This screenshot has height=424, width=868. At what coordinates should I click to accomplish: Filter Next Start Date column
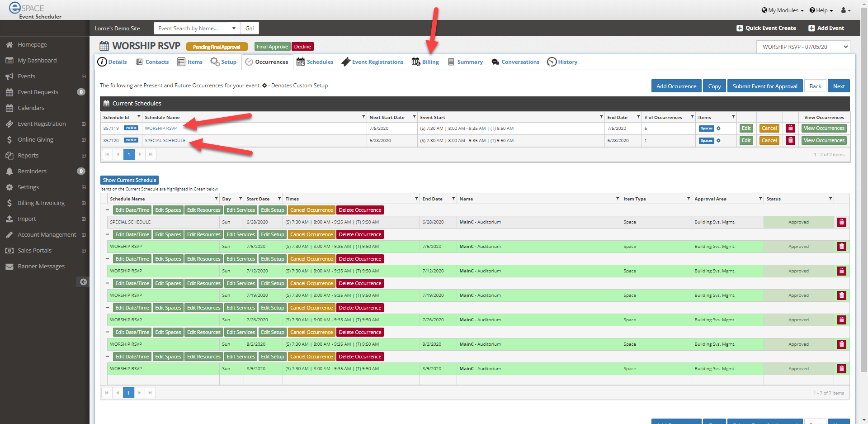[x=414, y=117]
